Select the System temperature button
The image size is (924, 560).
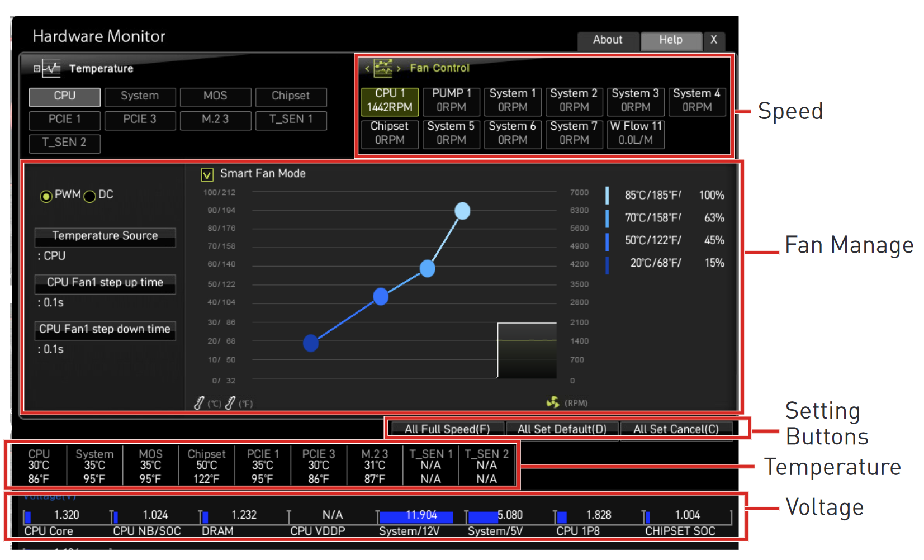pos(140,97)
